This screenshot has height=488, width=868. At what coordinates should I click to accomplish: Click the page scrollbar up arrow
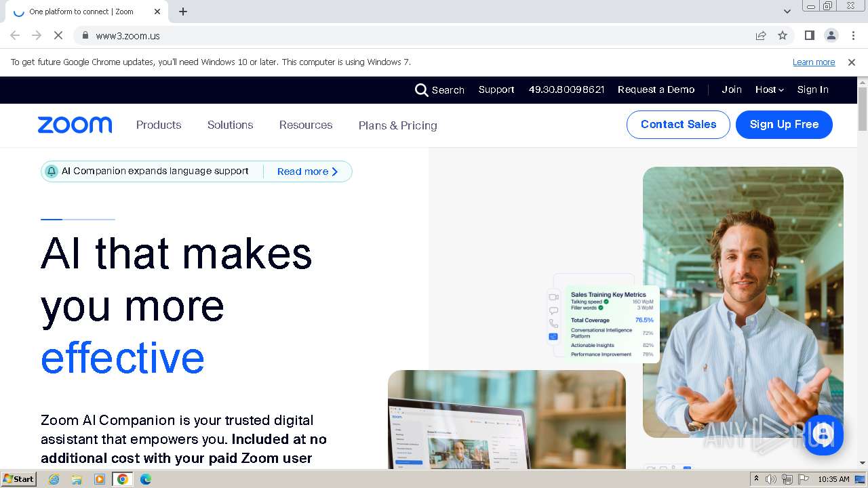click(863, 82)
